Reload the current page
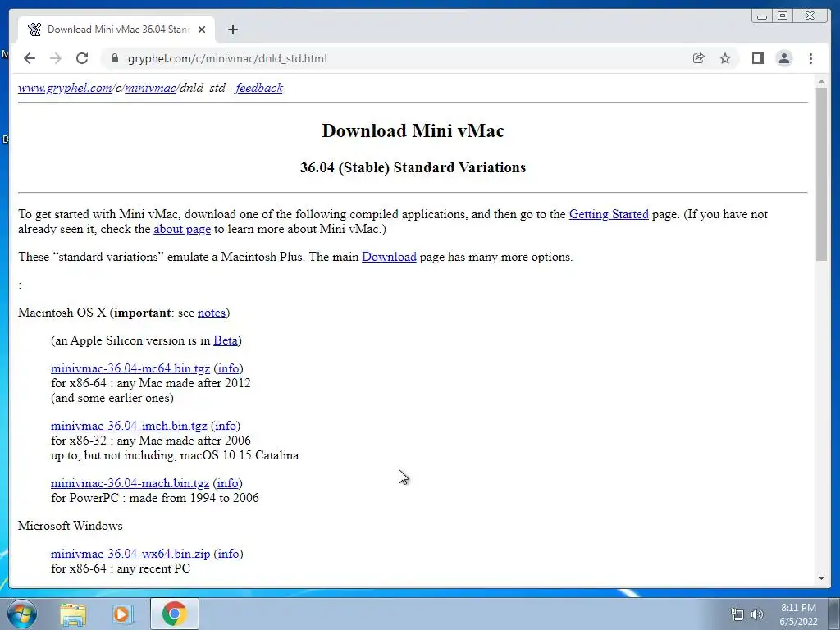Viewport: 840px width, 630px height. click(82, 58)
